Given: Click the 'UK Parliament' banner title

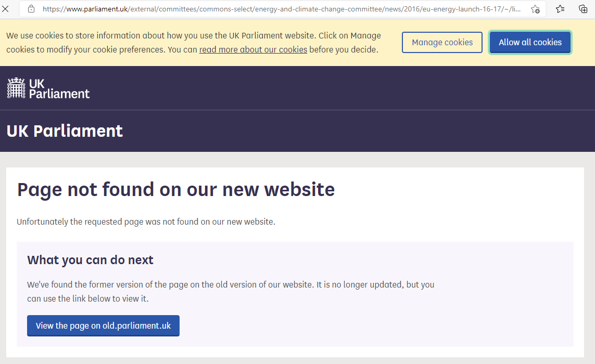Looking at the screenshot, I should point(65,131).
